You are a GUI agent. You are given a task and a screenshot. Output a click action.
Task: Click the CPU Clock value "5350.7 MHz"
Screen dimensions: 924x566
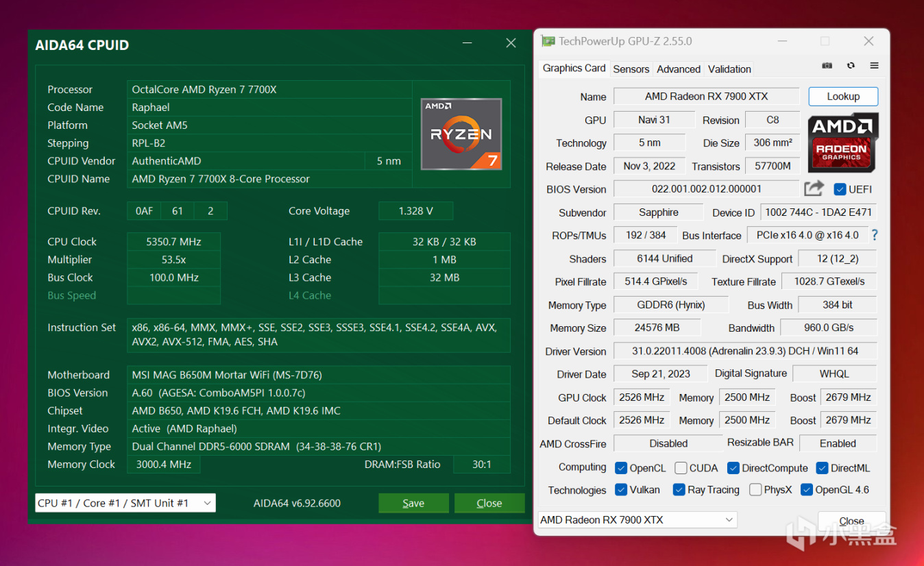tap(174, 242)
